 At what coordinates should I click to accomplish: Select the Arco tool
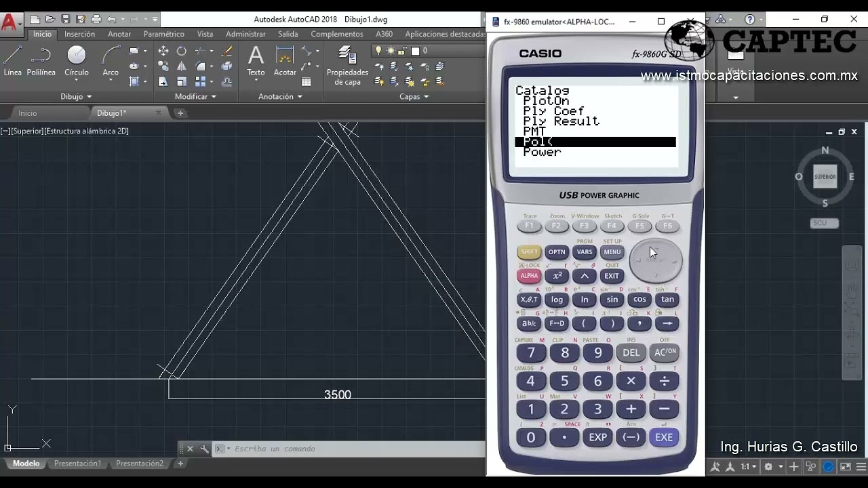click(x=111, y=61)
